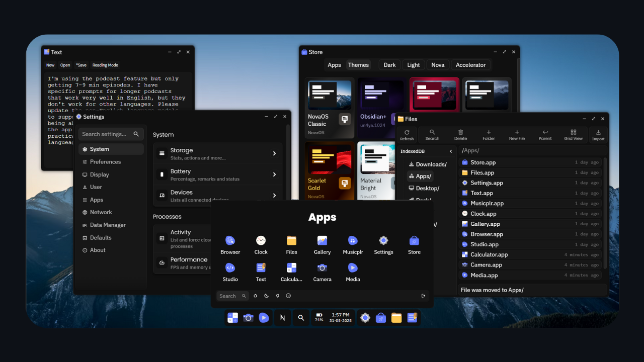The image size is (644, 362).
Task: Click the logout icon in Apps launcher
Action: [423, 296]
